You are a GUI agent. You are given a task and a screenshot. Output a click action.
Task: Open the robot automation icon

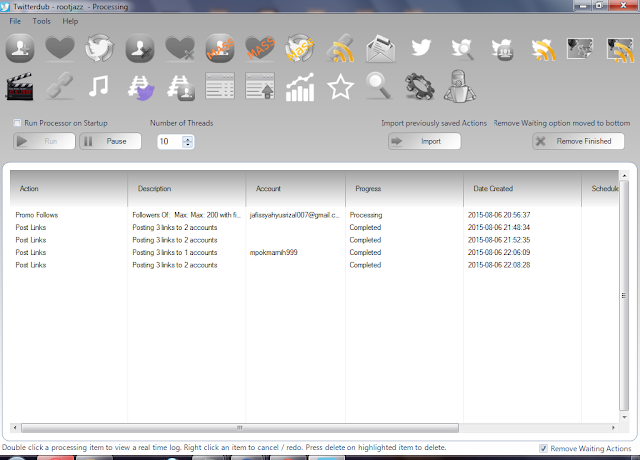(460, 86)
